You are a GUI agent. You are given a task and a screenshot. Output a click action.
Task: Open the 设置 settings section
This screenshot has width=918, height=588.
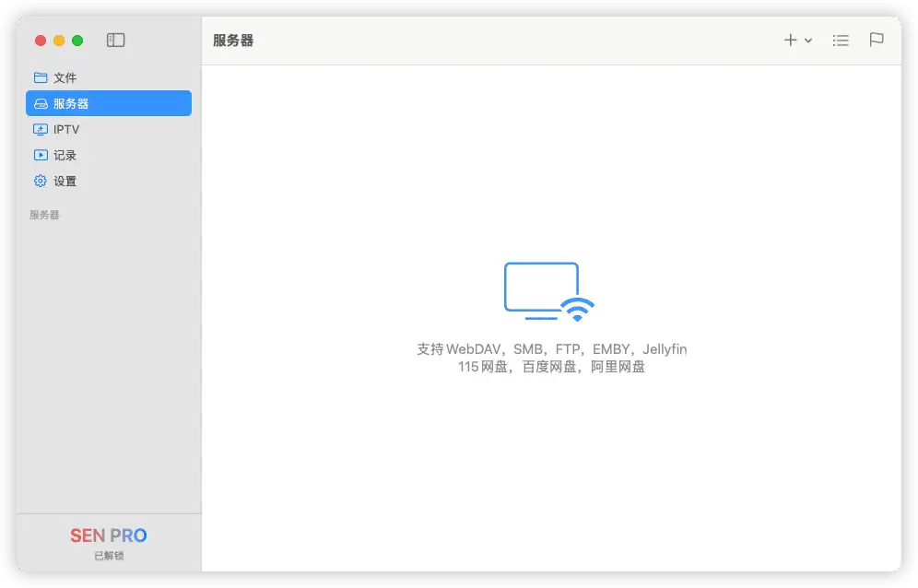[x=65, y=181]
